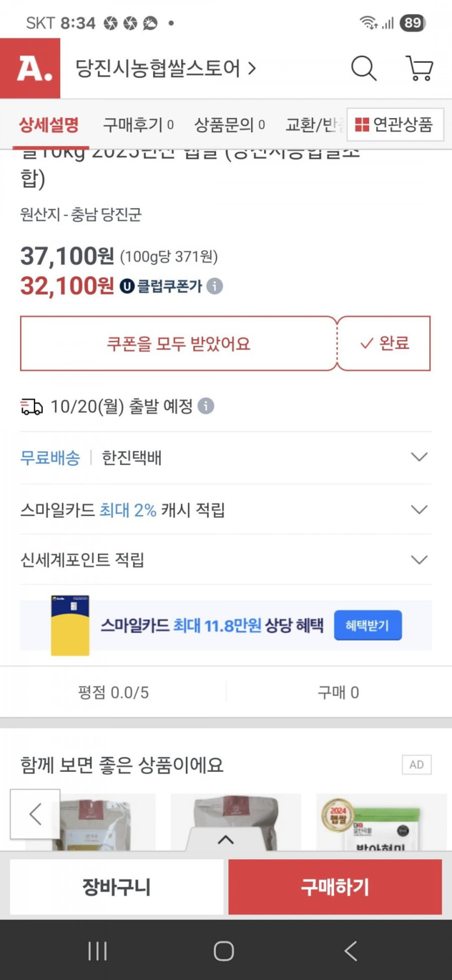Switch to 구매후기 tab

pos(138,125)
